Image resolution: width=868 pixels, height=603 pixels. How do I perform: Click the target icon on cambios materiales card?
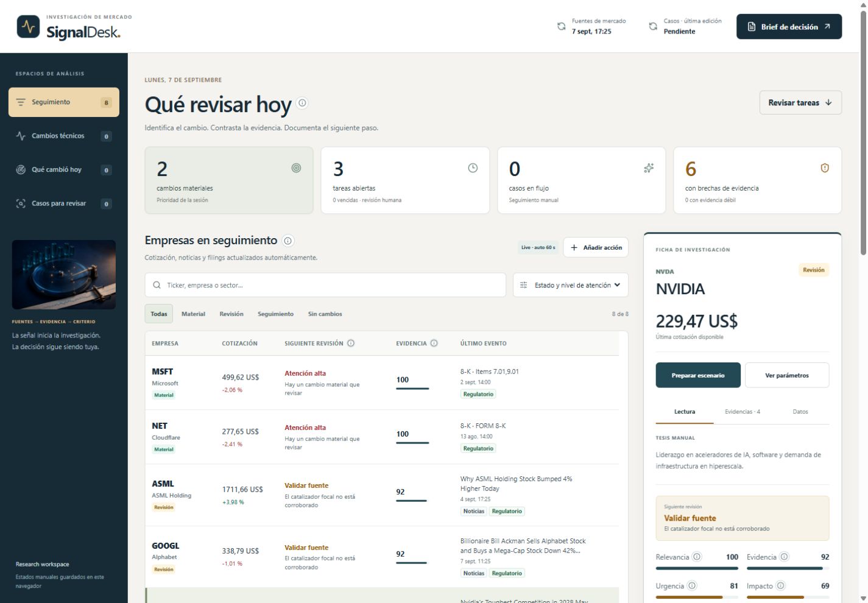[x=296, y=168]
